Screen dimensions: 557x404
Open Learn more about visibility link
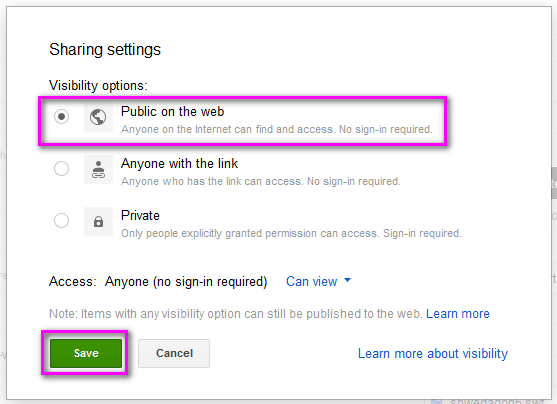tap(433, 354)
